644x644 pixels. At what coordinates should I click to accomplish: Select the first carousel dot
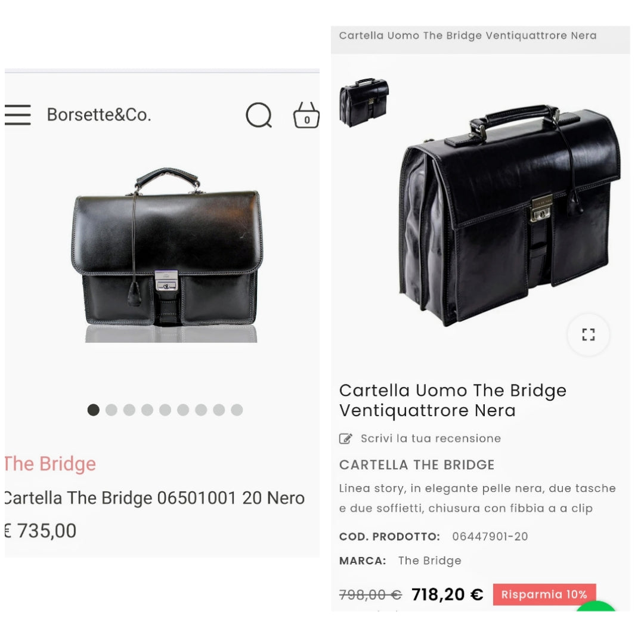[x=94, y=410]
